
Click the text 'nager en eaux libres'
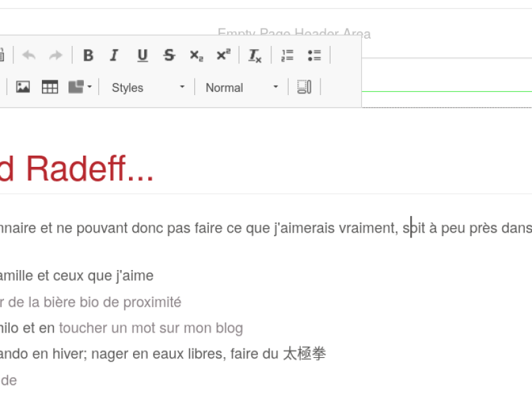[x=158, y=354]
